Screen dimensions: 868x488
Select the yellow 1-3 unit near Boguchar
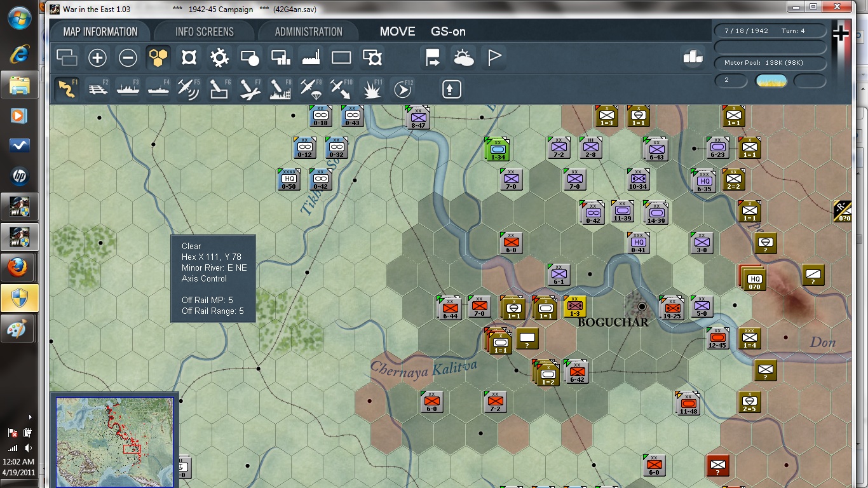[574, 306]
